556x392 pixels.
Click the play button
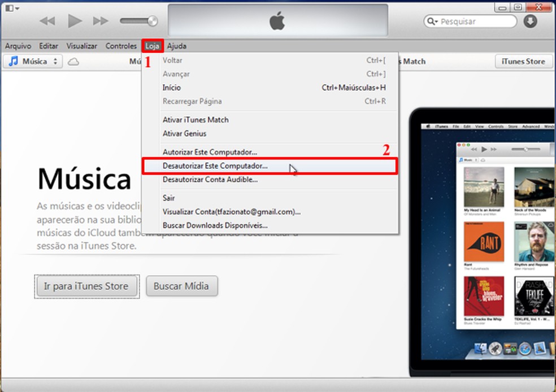coord(75,21)
